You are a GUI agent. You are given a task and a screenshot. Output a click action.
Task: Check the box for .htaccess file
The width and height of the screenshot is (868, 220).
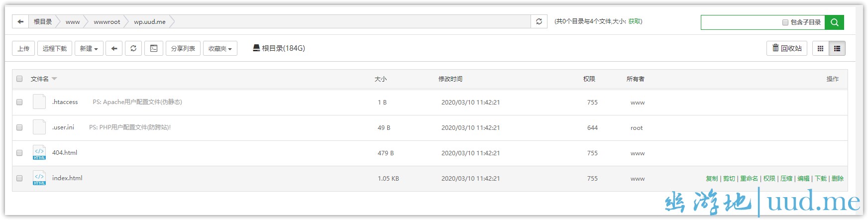pos(19,102)
